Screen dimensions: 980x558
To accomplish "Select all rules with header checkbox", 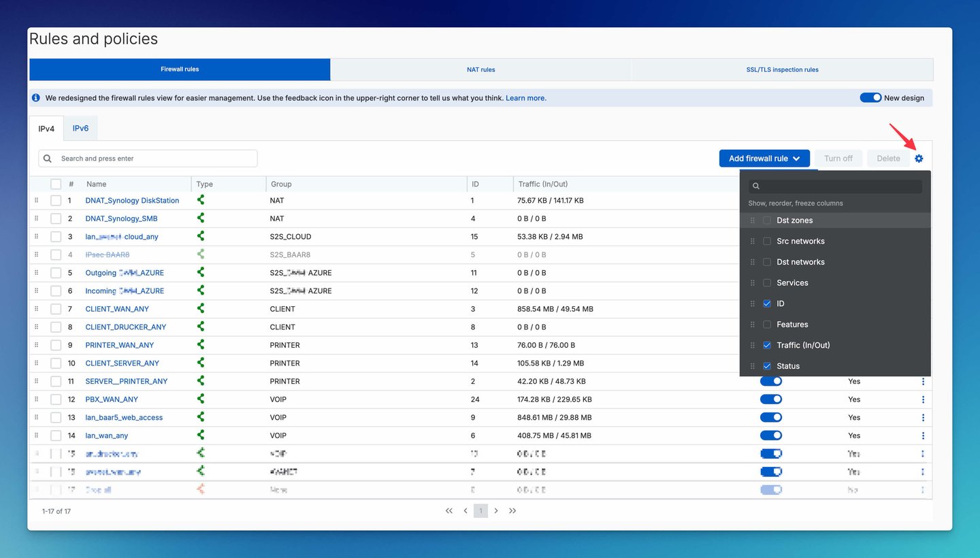I will point(56,184).
